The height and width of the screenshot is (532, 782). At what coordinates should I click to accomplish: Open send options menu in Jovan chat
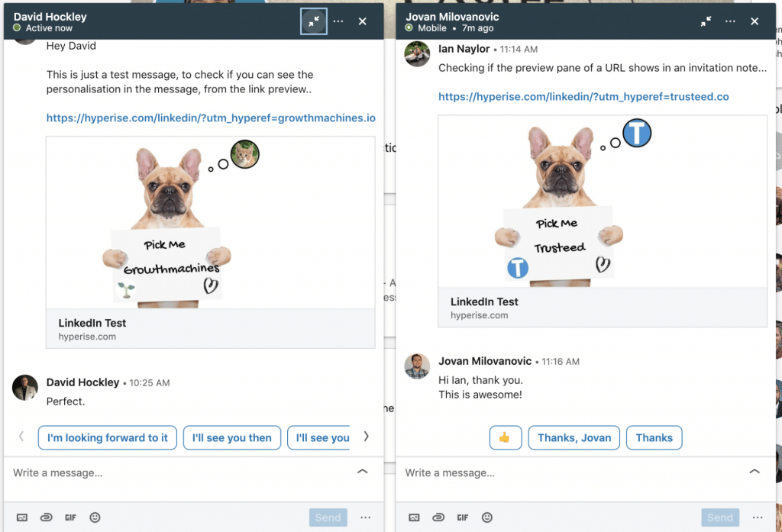pos(758,517)
